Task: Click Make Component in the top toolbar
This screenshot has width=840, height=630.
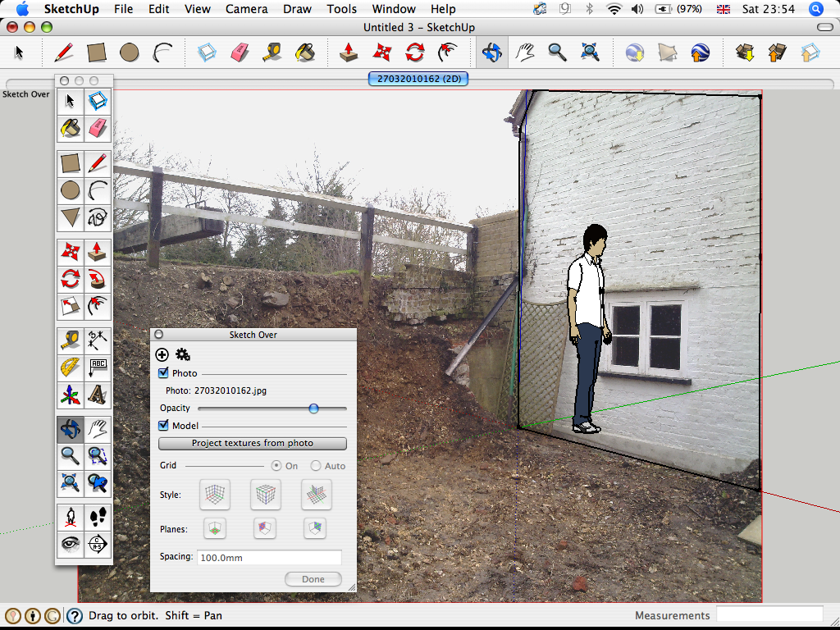Action: click(x=207, y=52)
